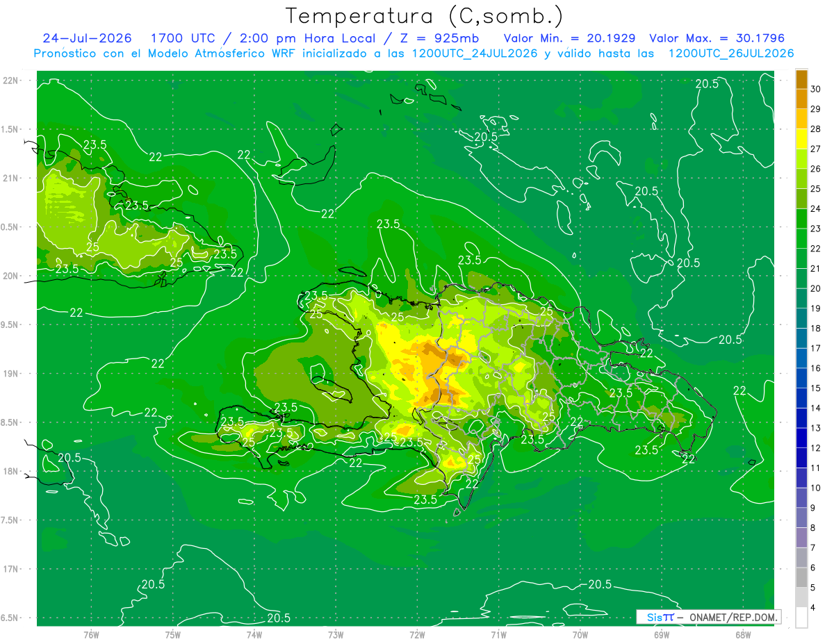The width and height of the screenshot is (834, 644).
Task: Click the colorbar label '27'
Action: coord(815,149)
